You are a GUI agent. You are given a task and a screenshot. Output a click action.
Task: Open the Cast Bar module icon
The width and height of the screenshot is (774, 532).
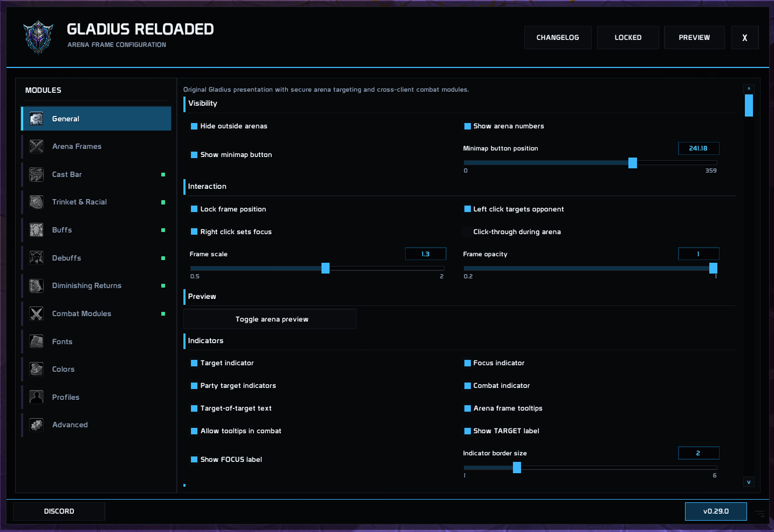tap(36, 174)
